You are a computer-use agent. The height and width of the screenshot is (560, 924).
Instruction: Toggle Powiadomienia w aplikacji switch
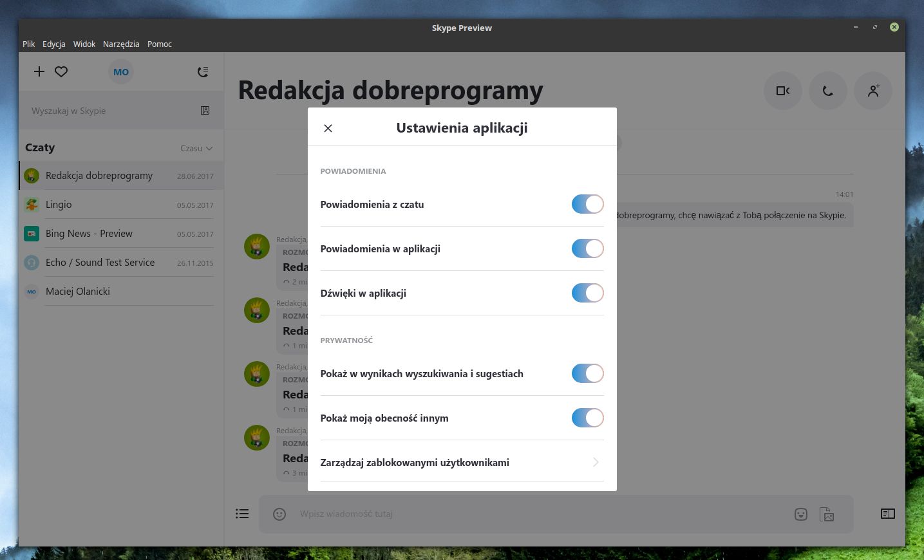point(588,248)
